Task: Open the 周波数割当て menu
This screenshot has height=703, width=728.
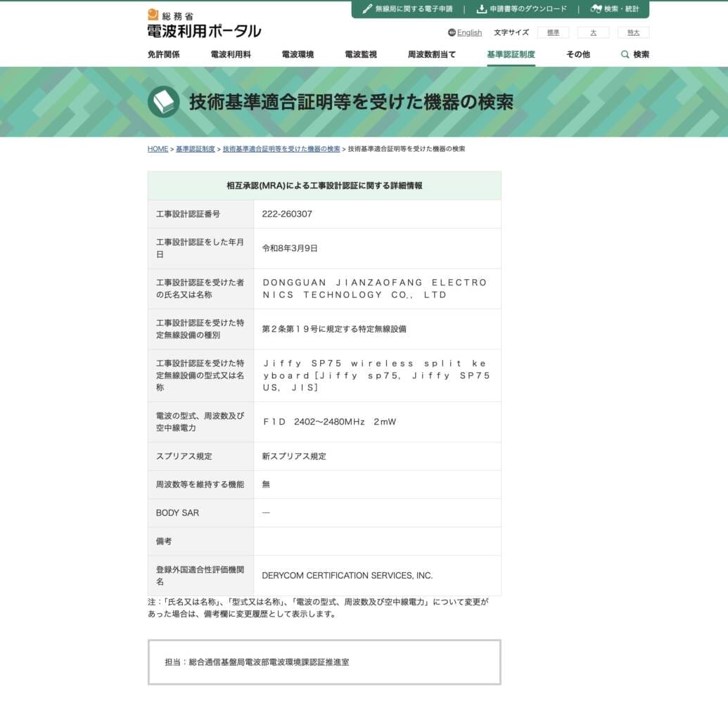Action: tap(432, 54)
